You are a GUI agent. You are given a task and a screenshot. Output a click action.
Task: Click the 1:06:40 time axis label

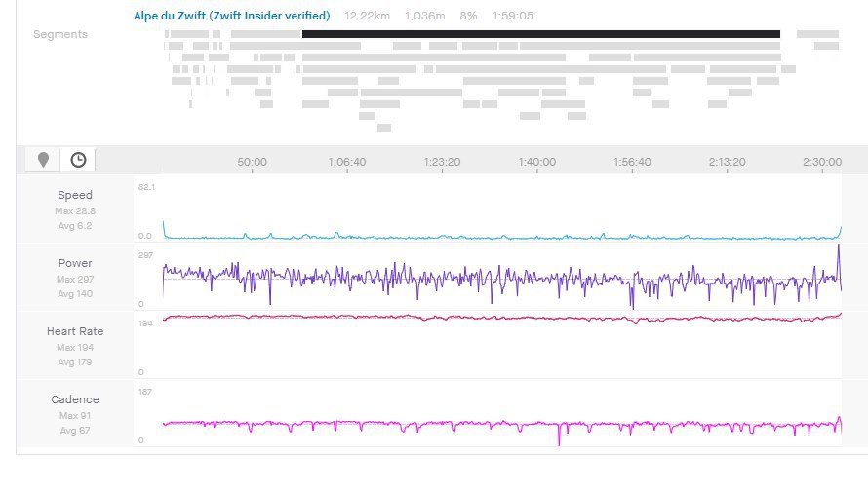pyautogui.click(x=347, y=162)
